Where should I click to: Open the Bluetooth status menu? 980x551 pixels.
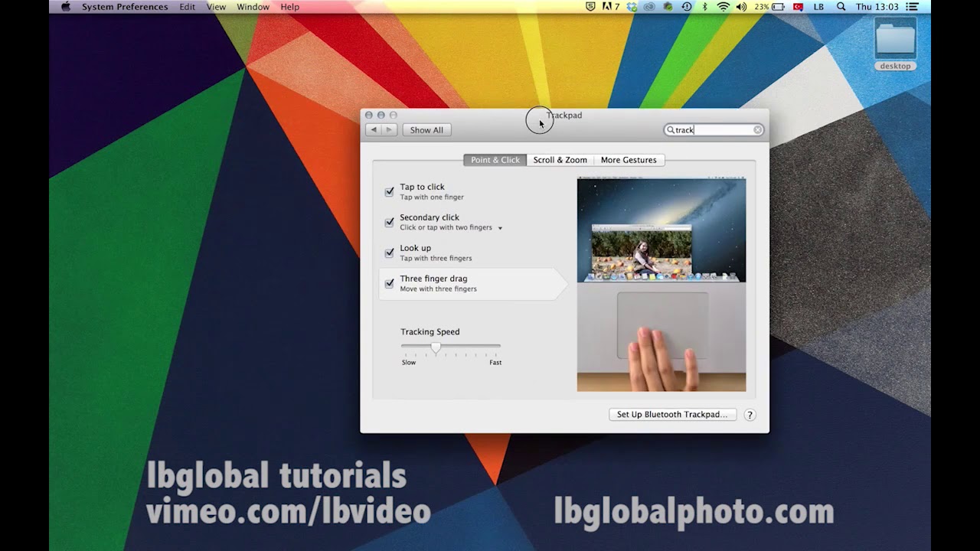[705, 7]
